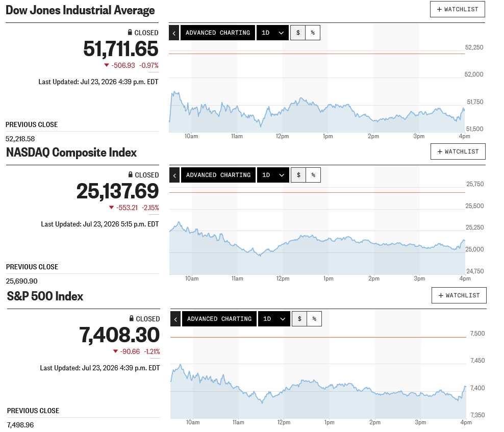Open Advanced Charting for Dow Jones
504x432 pixels.
tap(218, 33)
